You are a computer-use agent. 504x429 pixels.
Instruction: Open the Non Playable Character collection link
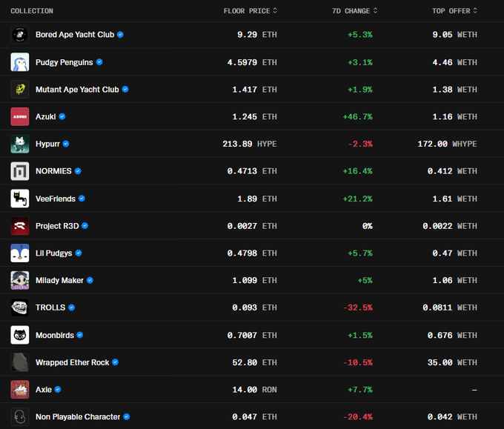78,417
